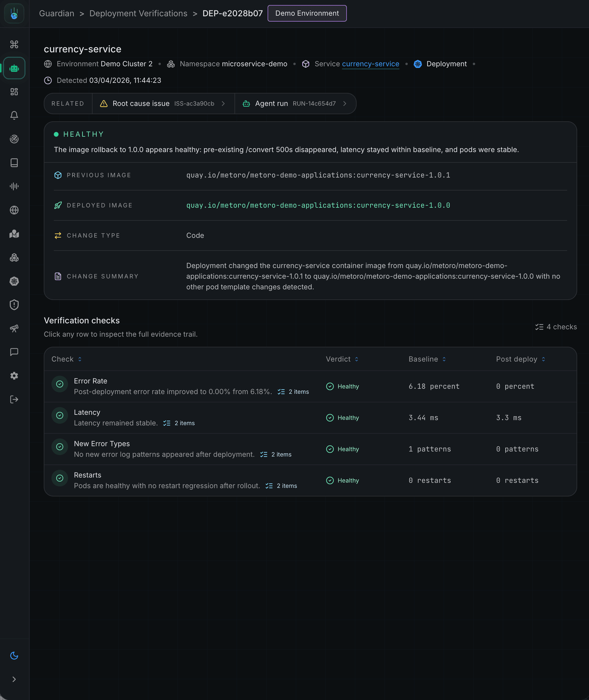Screen dimensions: 589x700
Task: Open the notifications bell icon
Action: tap(14, 115)
